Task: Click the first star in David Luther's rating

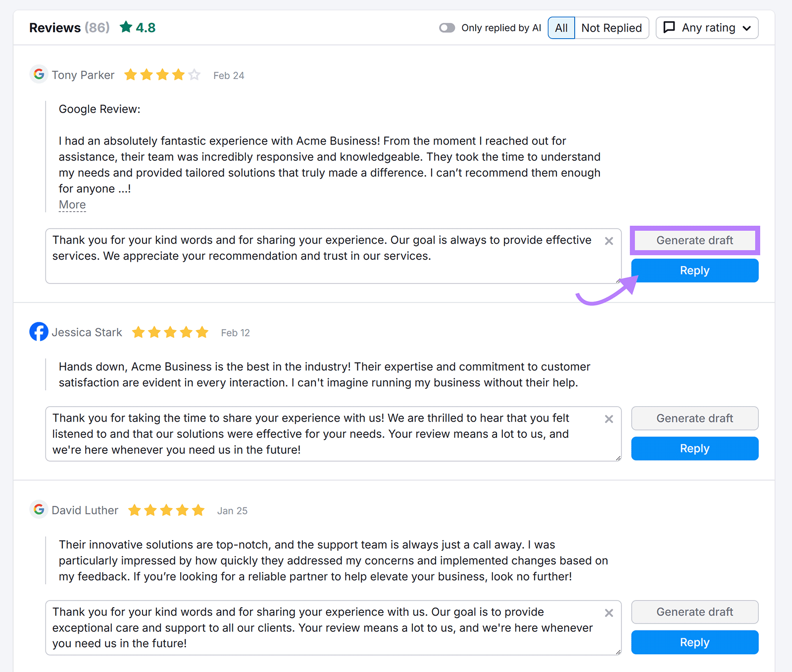Action: [134, 510]
